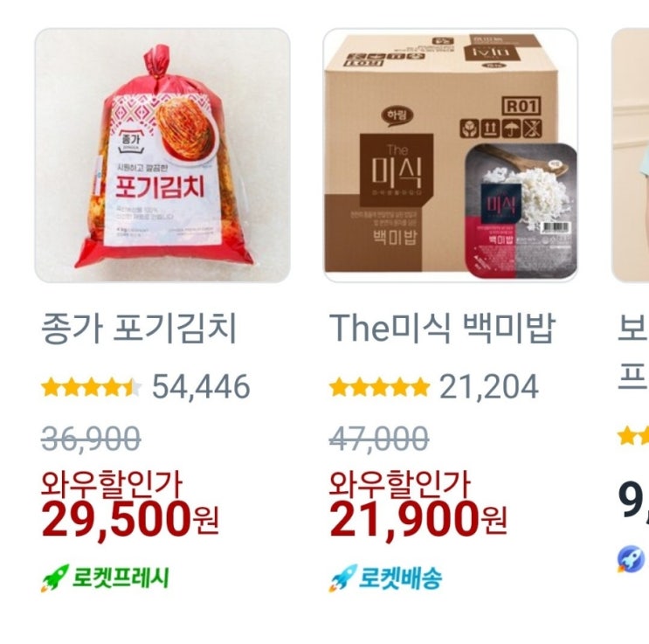Open the 종가 포기김치 product image
649x644 pixels.
pyautogui.click(x=162, y=156)
